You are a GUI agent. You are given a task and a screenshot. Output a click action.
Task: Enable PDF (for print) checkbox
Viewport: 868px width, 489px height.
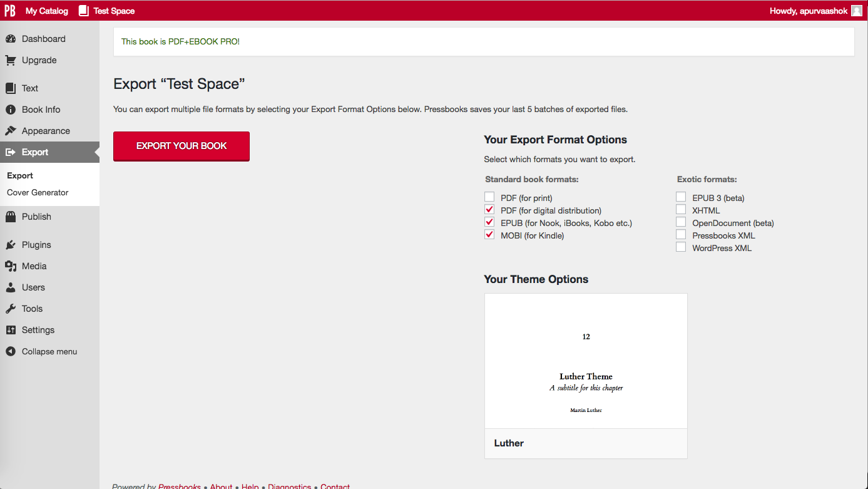pyautogui.click(x=489, y=197)
